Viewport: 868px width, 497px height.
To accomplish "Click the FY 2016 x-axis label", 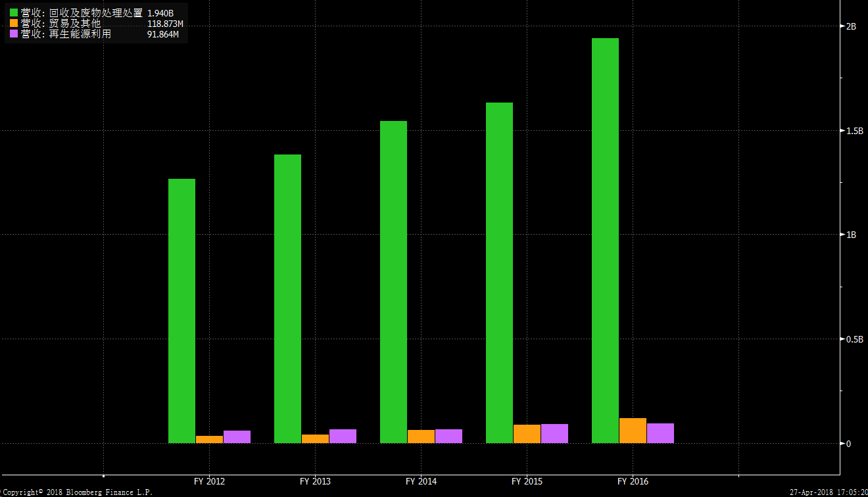I will tap(633, 482).
